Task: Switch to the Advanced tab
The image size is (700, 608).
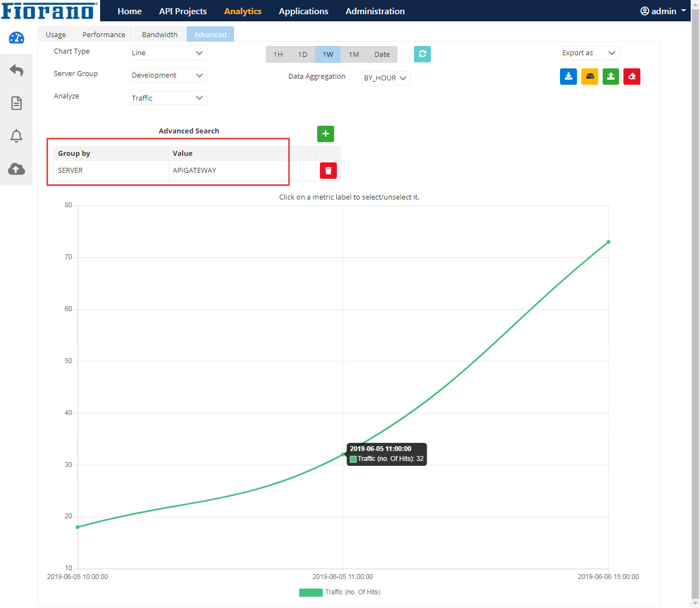Action: tap(210, 34)
